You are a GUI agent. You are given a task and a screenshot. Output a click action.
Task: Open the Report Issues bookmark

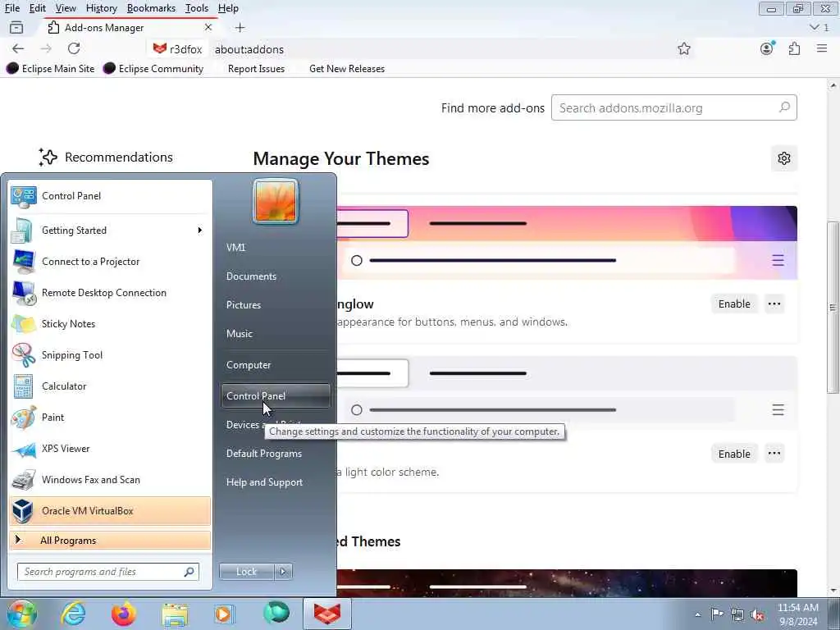(x=256, y=69)
